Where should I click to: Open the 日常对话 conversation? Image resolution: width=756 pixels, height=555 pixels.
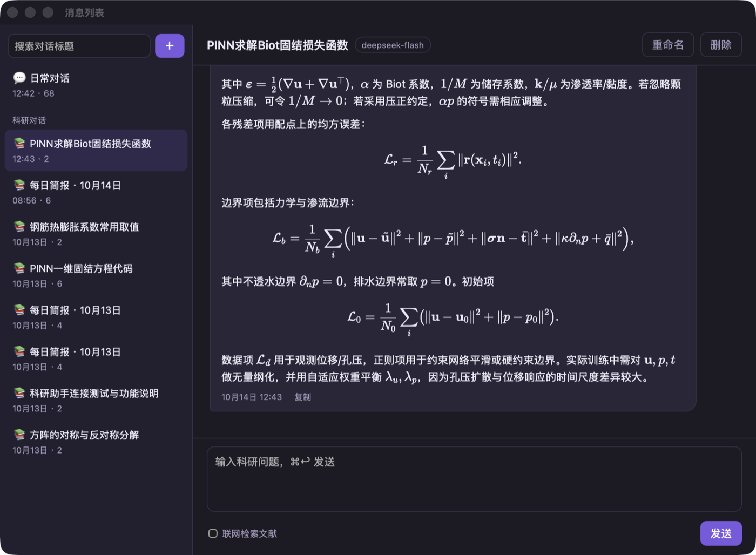pos(96,85)
